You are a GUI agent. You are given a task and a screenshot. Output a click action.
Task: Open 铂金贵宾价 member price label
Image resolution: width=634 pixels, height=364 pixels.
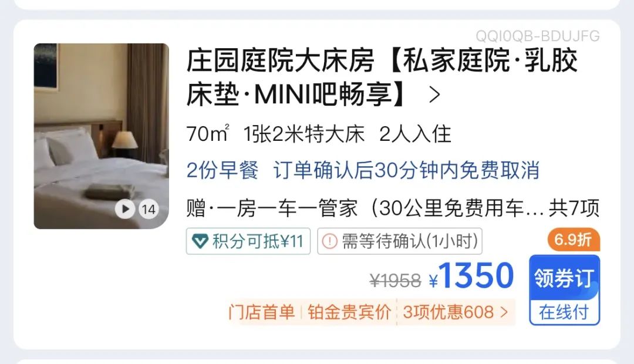pyautogui.click(x=349, y=312)
